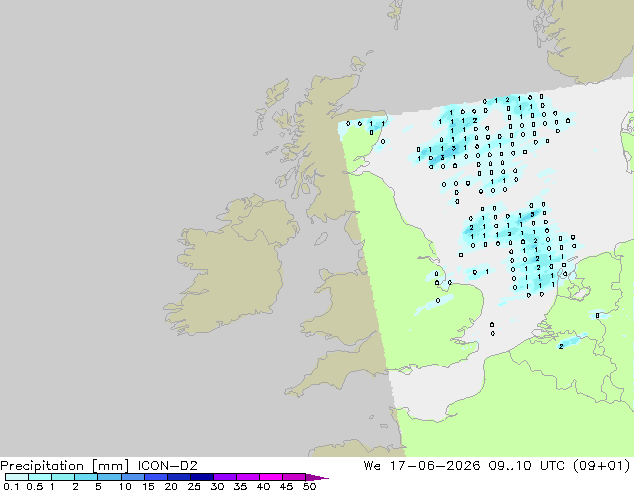634x490 pixels.
Task: Click the 20–25 mm legend swatch
Action: click(178, 477)
